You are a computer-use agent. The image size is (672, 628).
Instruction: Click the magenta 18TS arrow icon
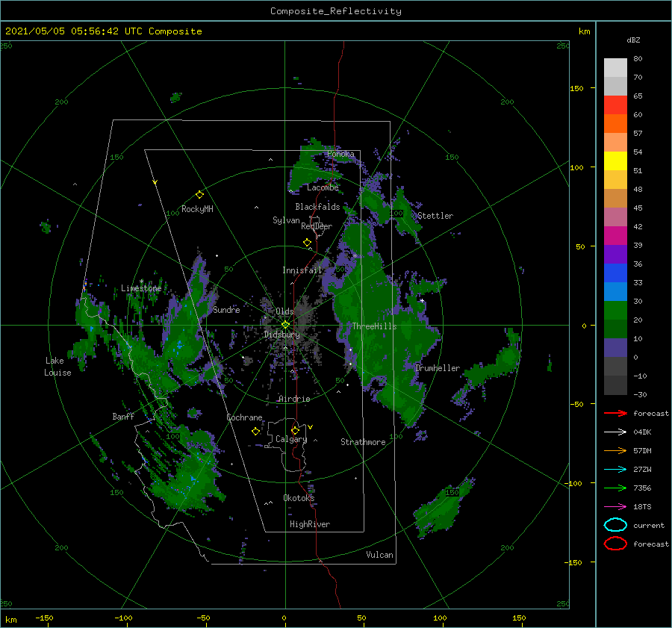tap(615, 507)
